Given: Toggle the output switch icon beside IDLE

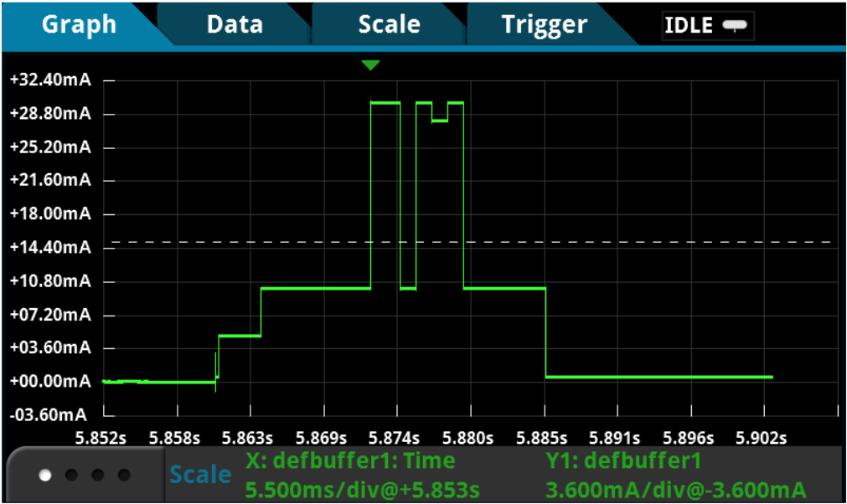Looking at the screenshot, I should pyautogui.click(x=735, y=25).
